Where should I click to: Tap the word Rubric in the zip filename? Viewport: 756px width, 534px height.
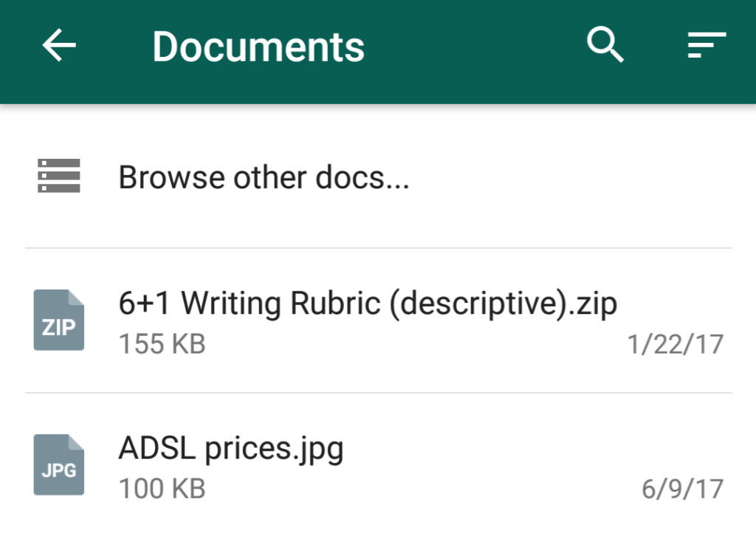(x=336, y=304)
